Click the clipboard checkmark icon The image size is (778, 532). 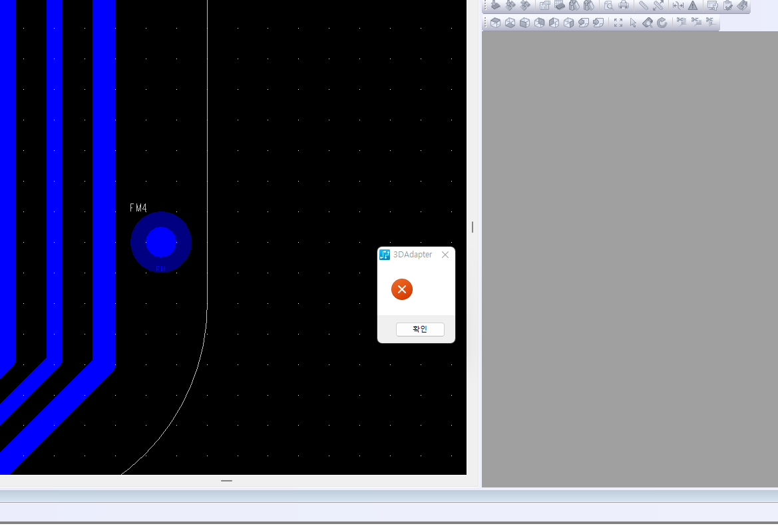pyautogui.click(x=727, y=5)
